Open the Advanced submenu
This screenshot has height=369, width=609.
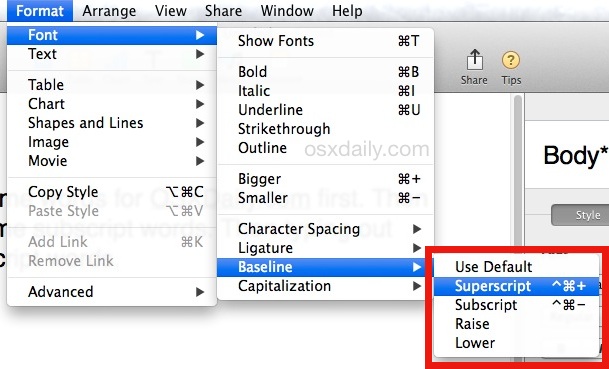(112, 292)
